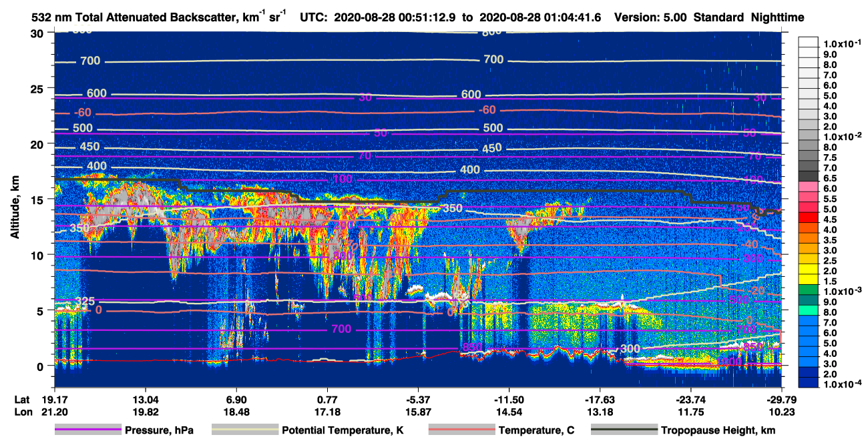Click the colorbar label '2.5'

pyautogui.click(x=829, y=261)
